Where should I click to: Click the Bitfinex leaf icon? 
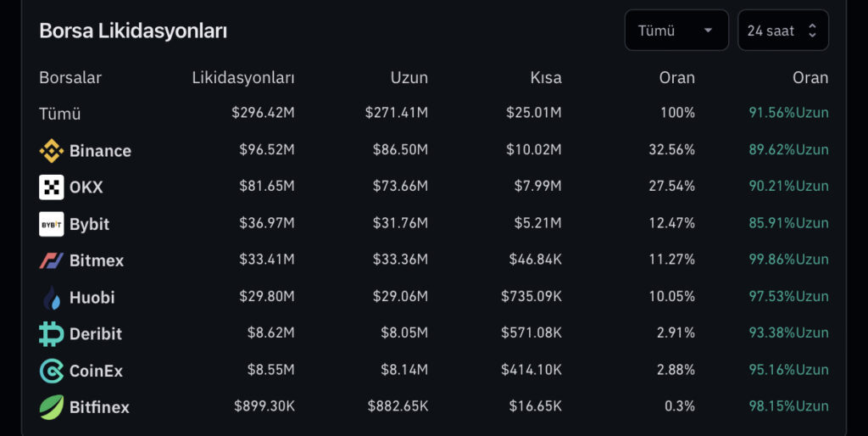[x=51, y=407]
